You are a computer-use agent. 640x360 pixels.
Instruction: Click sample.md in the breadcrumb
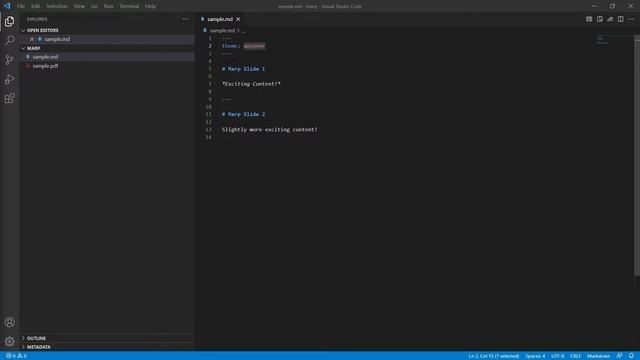point(222,30)
